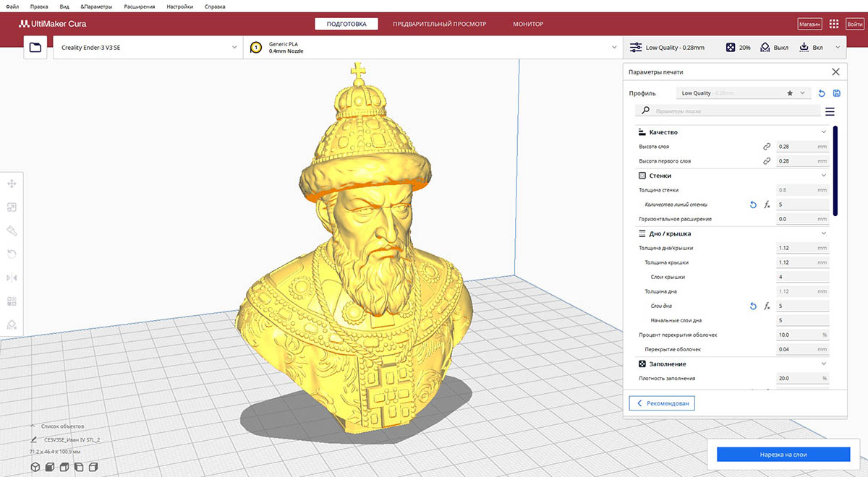Collapse the Дно / крышка section

pos(823,233)
